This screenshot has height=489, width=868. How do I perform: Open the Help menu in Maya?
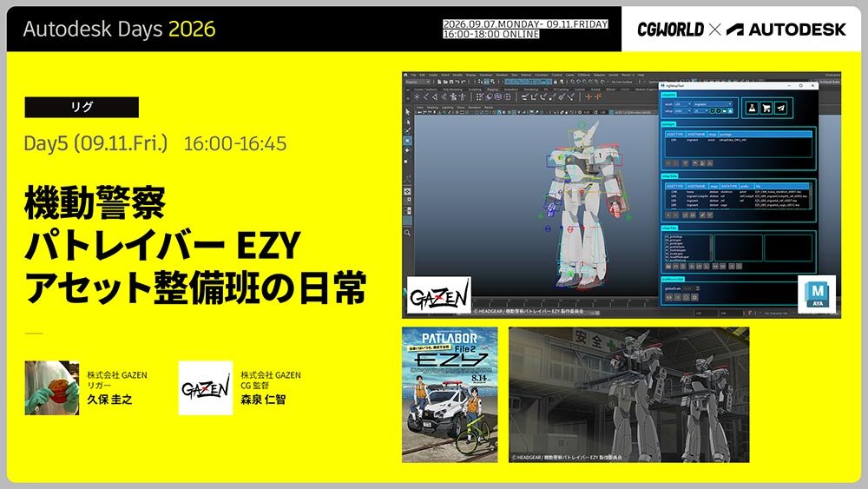641,75
